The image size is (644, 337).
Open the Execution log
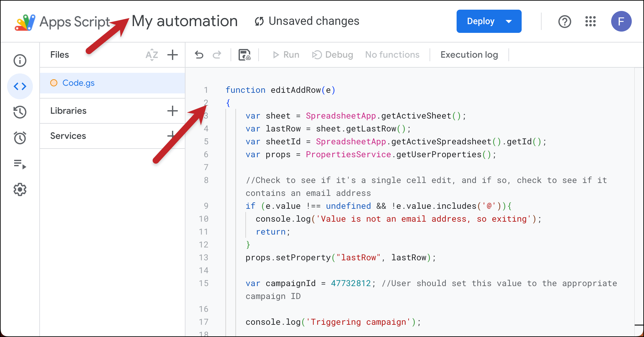(x=469, y=55)
